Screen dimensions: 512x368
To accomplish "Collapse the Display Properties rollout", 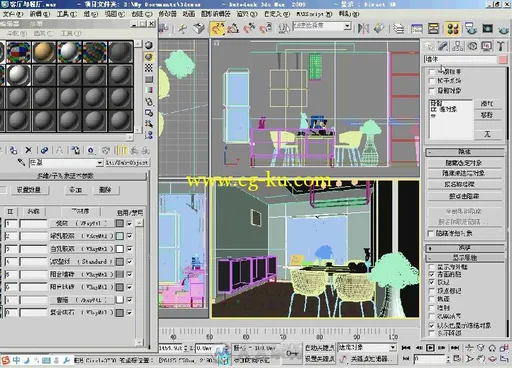I will click(x=465, y=258).
